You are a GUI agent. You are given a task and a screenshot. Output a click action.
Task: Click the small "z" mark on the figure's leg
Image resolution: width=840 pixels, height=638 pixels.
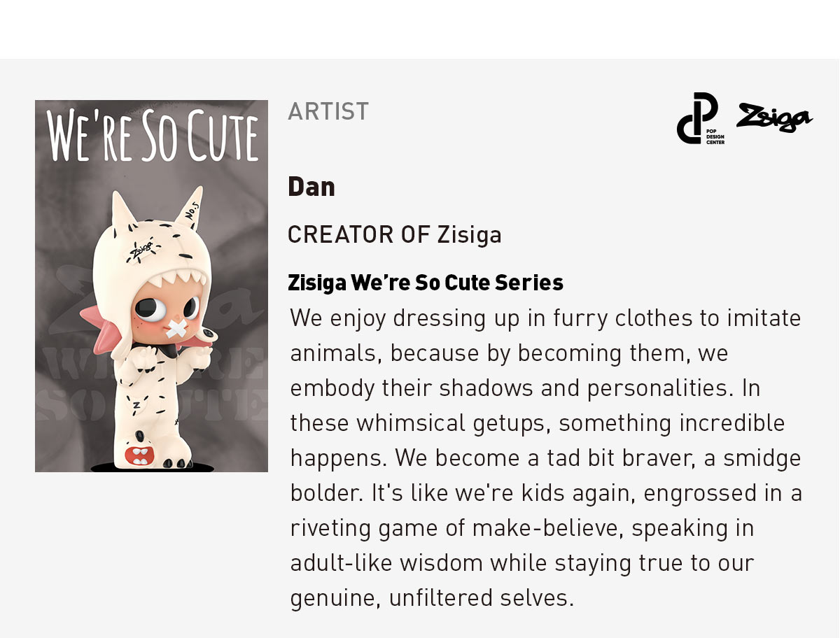tap(136, 404)
